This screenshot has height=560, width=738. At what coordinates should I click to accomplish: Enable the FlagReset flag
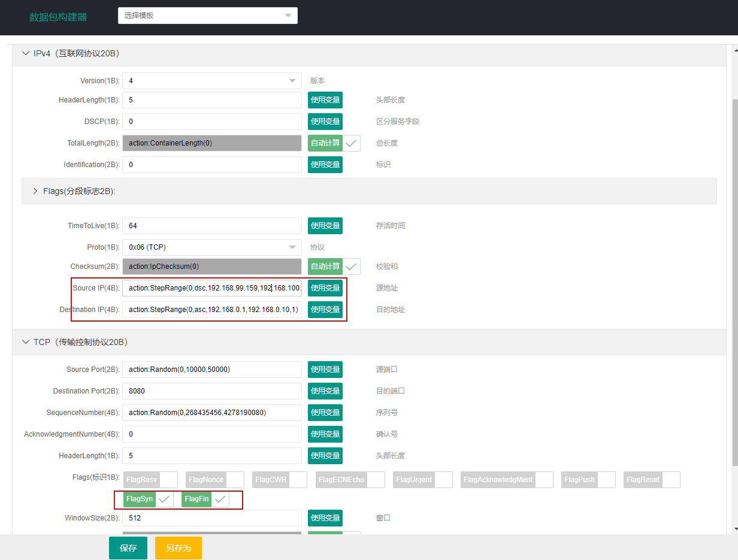point(671,480)
